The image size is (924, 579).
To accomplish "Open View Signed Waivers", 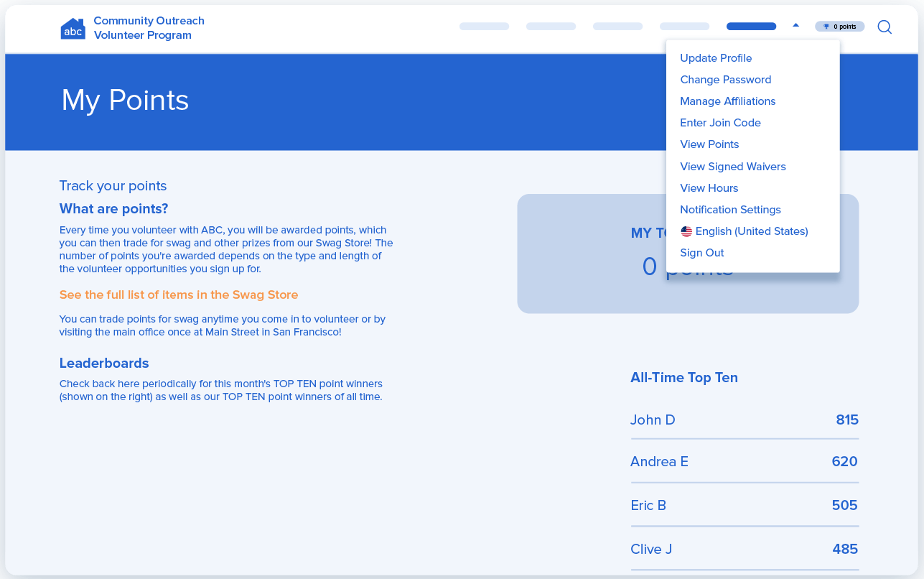I will 732,167.
